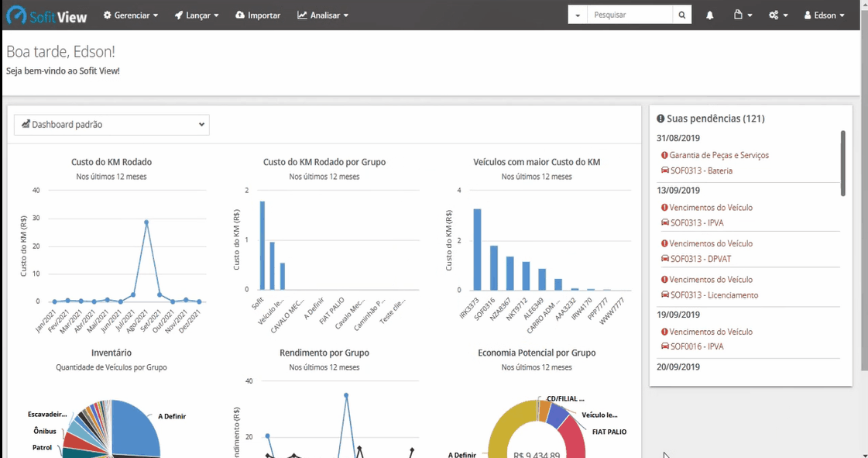Open the Garantia de Peças e Serviços pending item
Screen dimensions: 868x458
tap(719, 155)
